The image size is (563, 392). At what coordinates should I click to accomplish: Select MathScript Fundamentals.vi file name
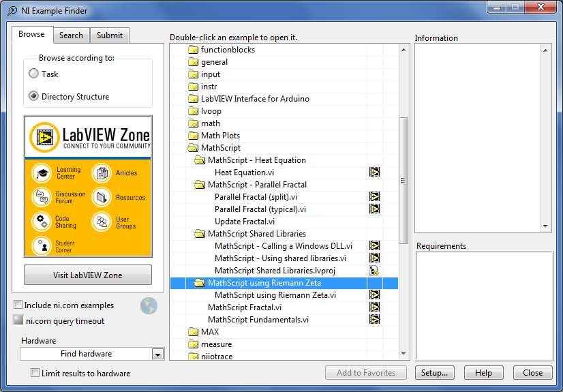coord(258,320)
